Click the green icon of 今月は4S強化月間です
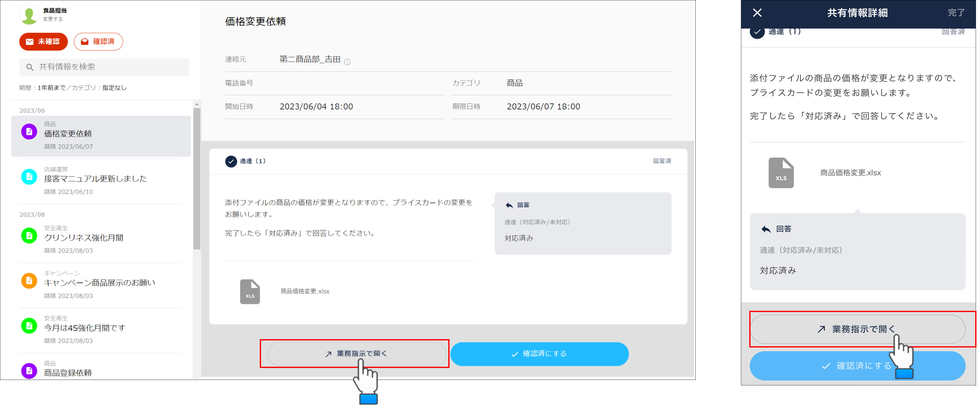The width and height of the screenshot is (980, 409). 29,326
